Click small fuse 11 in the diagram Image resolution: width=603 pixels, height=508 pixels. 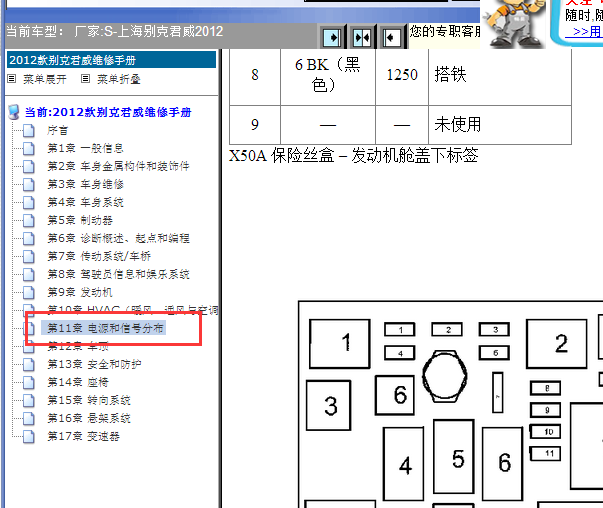pyautogui.click(x=545, y=453)
